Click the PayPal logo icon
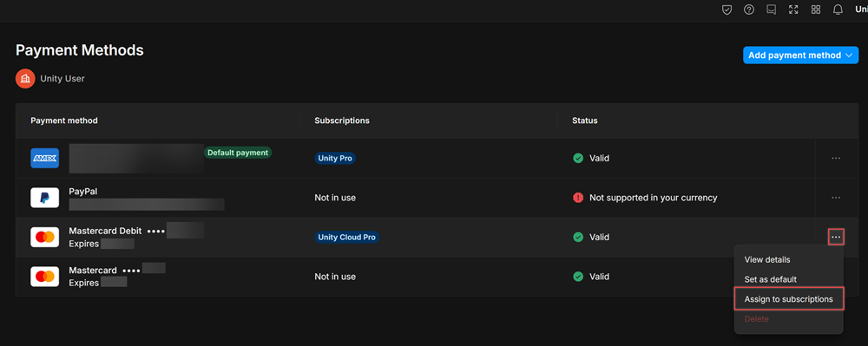868x346 pixels. click(45, 198)
